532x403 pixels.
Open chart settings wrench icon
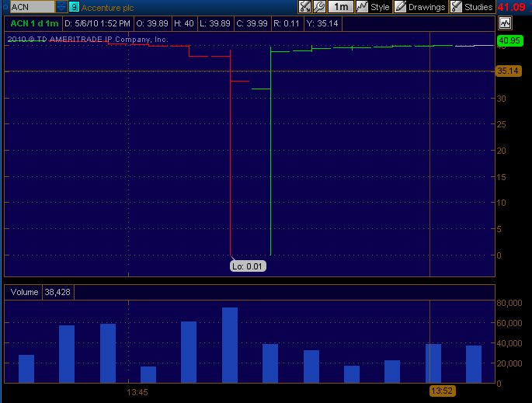pyautogui.click(x=319, y=7)
